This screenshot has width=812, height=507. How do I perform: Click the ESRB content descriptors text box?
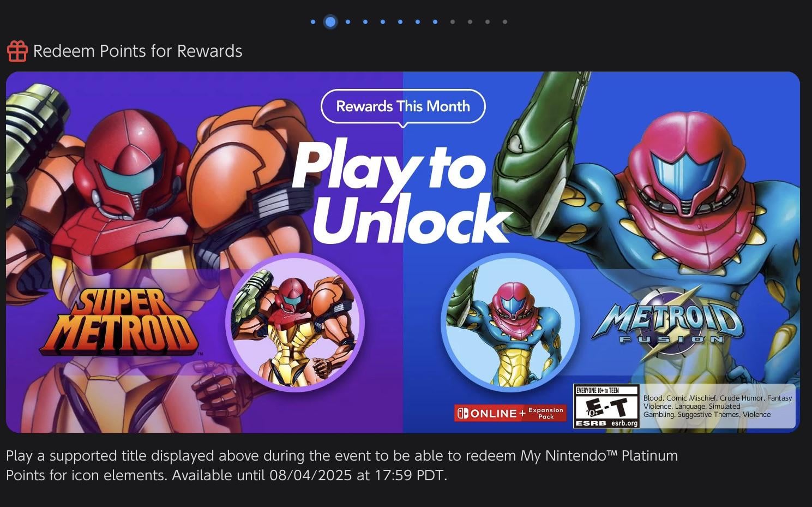coord(718,406)
